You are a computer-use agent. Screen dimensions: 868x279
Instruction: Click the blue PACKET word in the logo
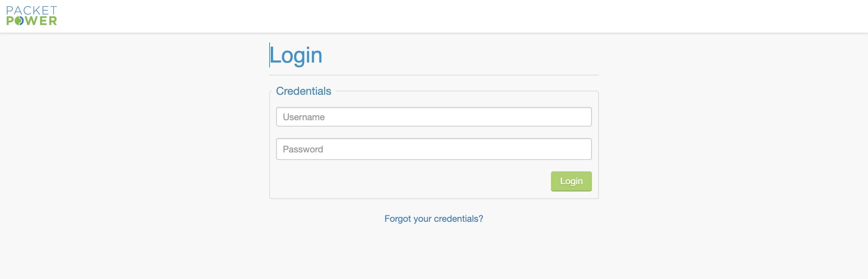pos(32,10)
